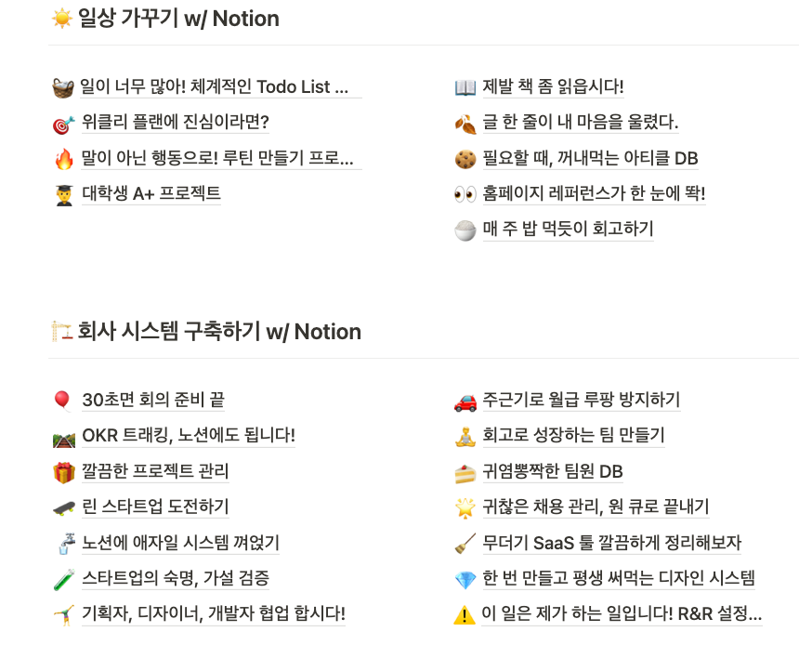Click the '회사 시스템 구축하기 w/ Notion' heading
The width and height of the screenshot is (812, 645).
pos(219,332)
